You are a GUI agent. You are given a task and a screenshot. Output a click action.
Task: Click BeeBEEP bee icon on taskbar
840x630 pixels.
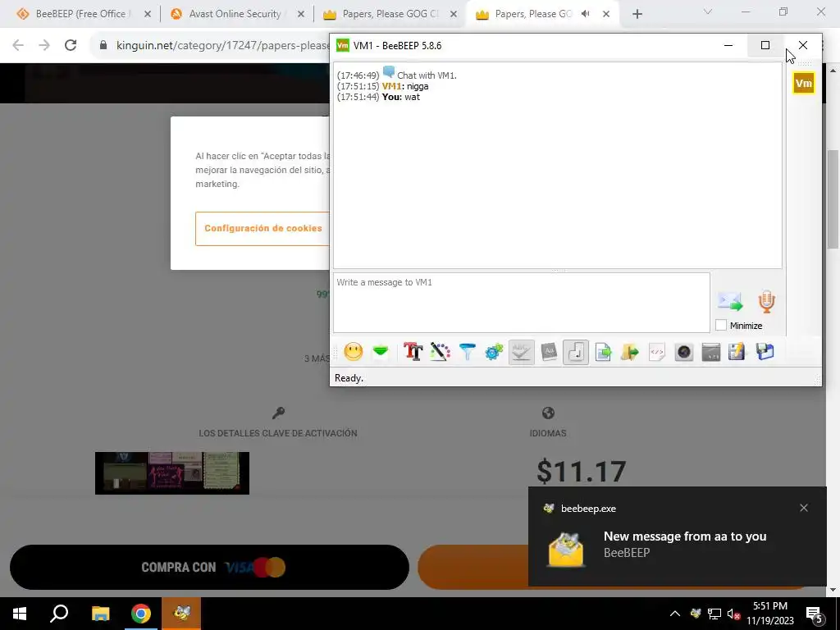click(x=181, y=614)
